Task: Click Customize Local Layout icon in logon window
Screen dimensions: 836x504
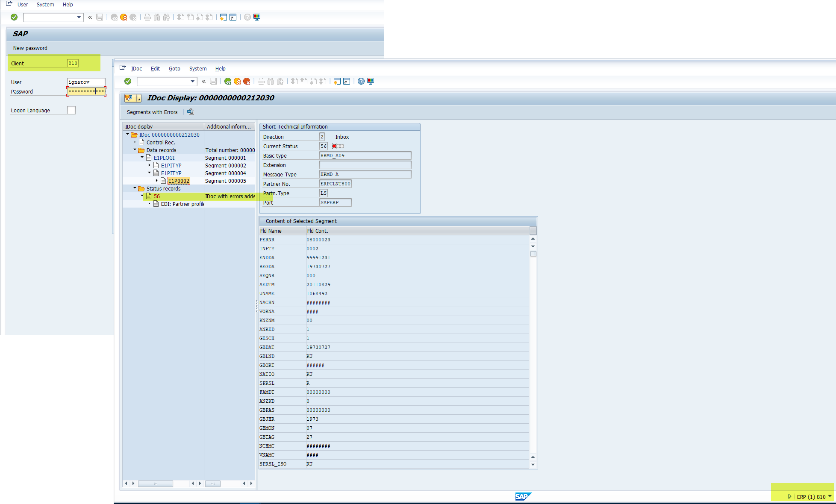Action: pyautogui.click(x=257, y=17)
